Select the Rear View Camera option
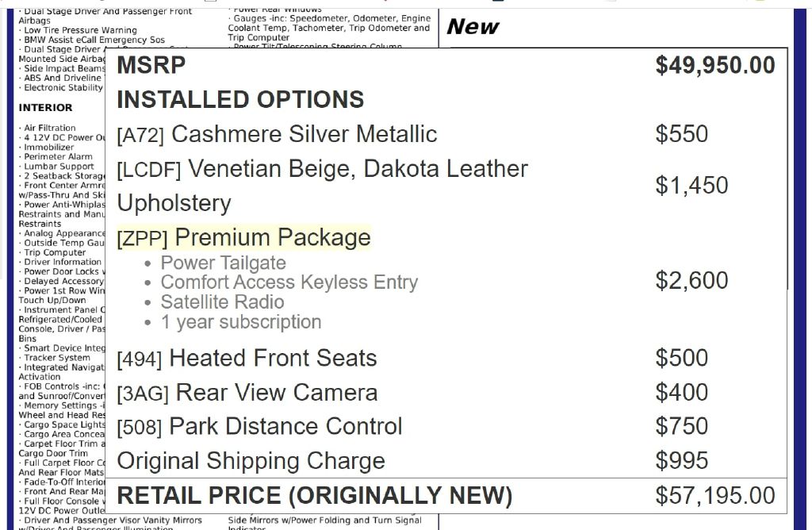Viewport: 812px width, 530px height. click(x=247, y=393)
